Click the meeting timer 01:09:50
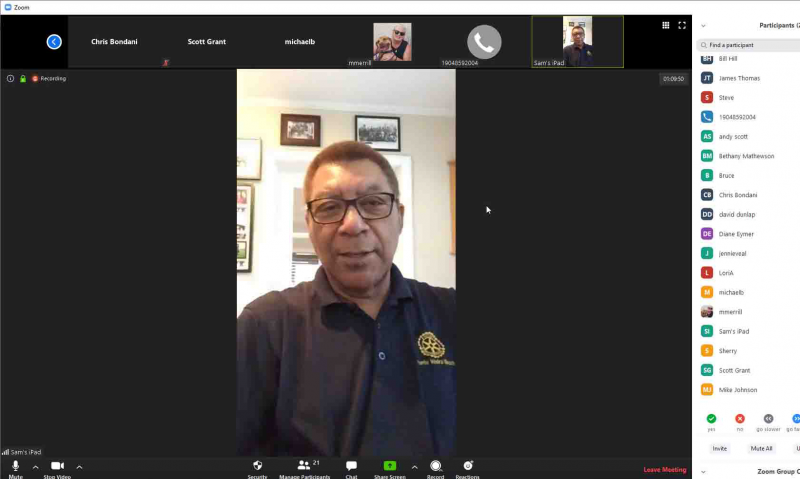 pos(673,79)
